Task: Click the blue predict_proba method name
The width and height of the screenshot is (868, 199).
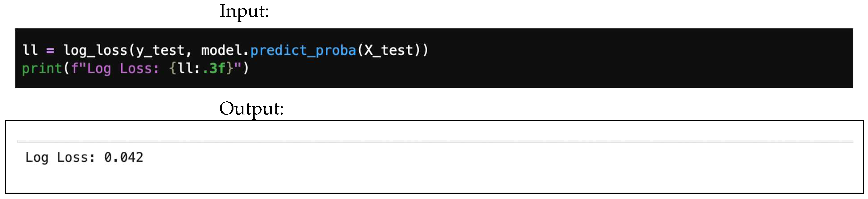Action: (x=303, y=50)
